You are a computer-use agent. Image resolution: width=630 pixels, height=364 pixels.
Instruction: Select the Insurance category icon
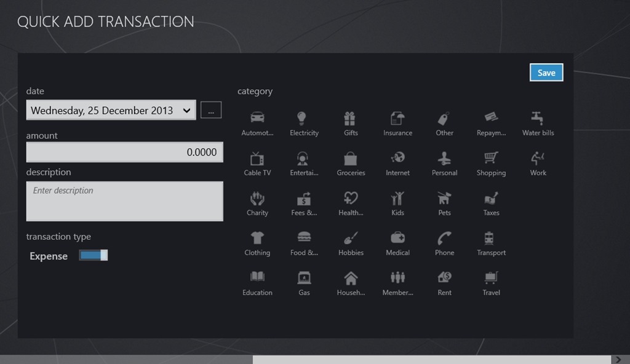pos(397,118)
